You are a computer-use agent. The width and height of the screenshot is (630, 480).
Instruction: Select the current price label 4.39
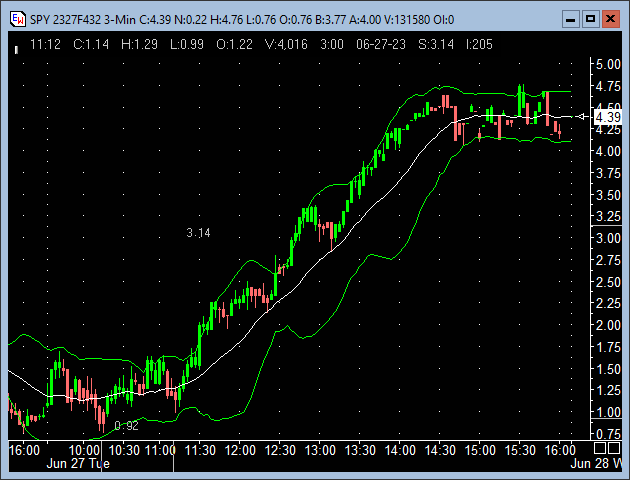click(x=608, y=117)
